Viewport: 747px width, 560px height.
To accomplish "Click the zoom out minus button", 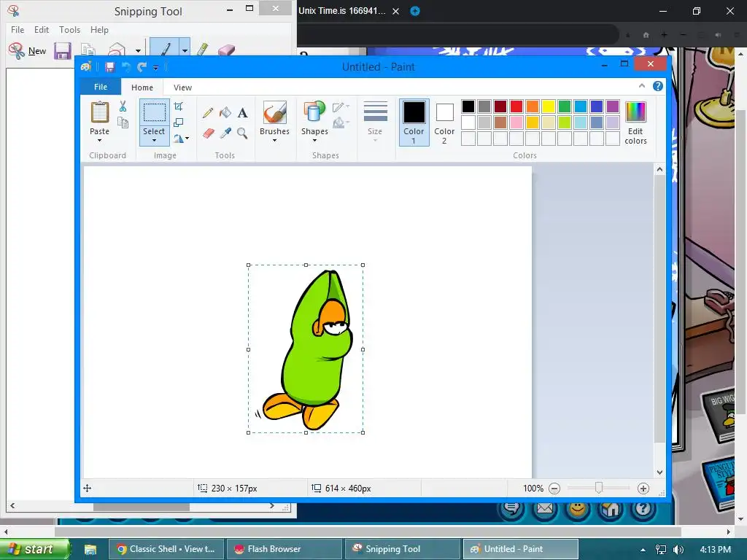I will 554,488.
